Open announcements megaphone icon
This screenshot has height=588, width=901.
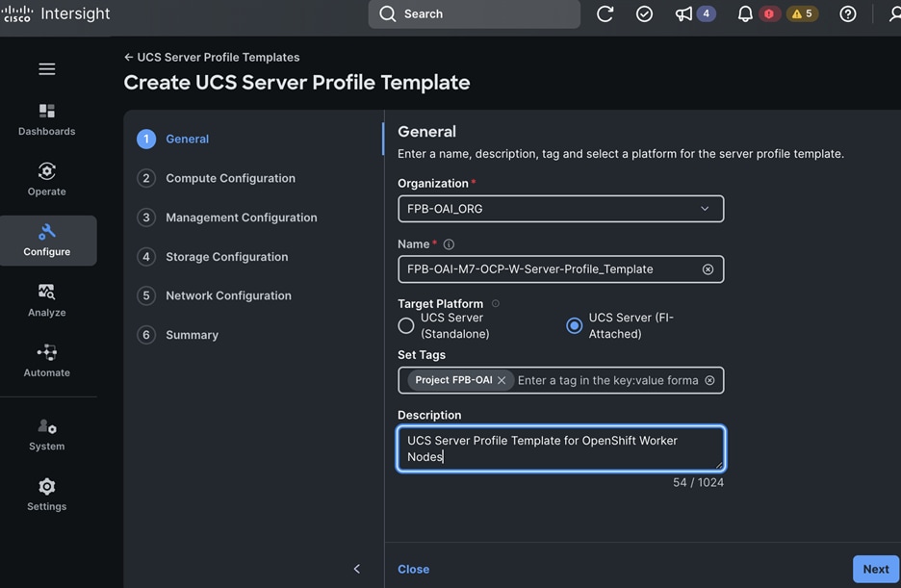point(683,13)
